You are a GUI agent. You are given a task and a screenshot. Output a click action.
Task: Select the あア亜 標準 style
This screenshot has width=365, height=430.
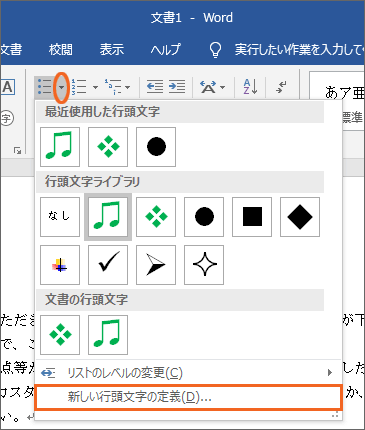pos(337,100)
